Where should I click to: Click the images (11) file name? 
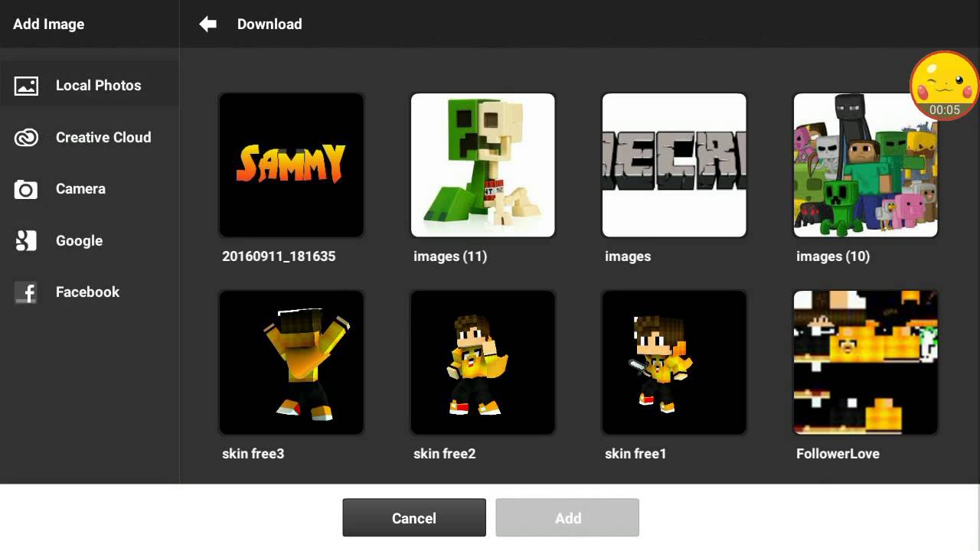[x=450, y=256]
